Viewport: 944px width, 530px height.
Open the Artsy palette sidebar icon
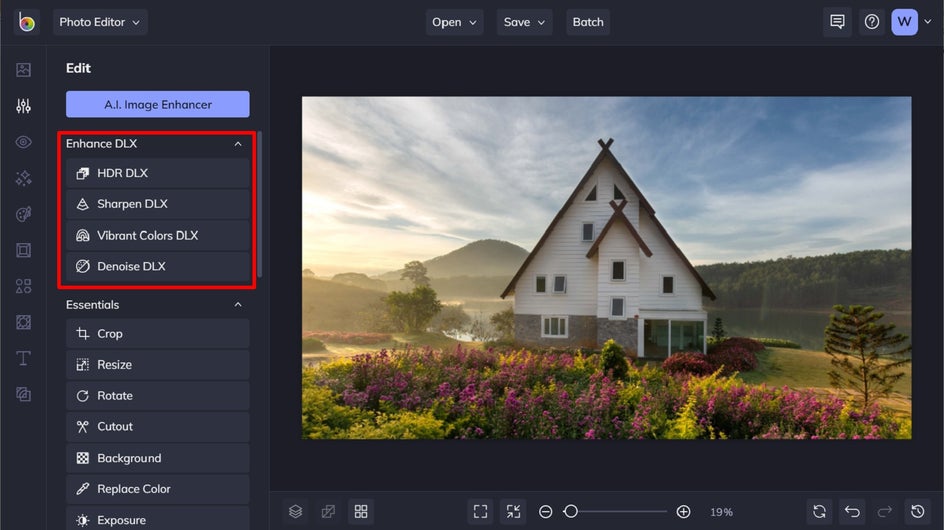pyautogui.click(x=23, y=214)
